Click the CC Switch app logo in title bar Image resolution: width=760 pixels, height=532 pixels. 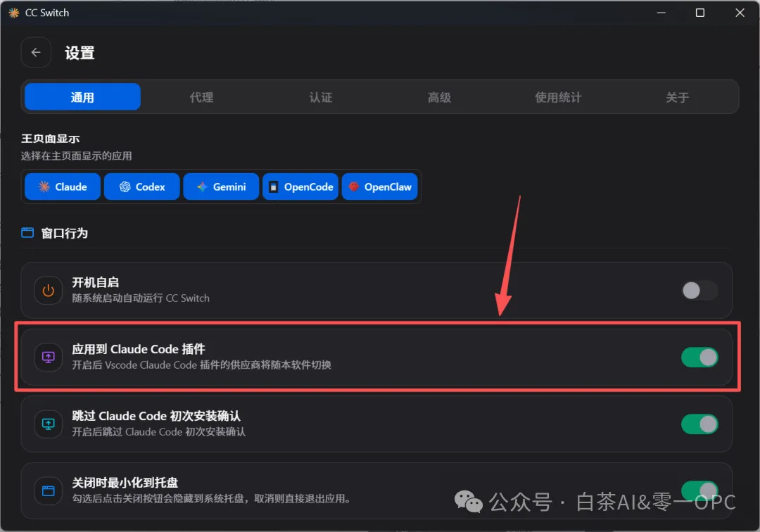click(x=13, y=13)
